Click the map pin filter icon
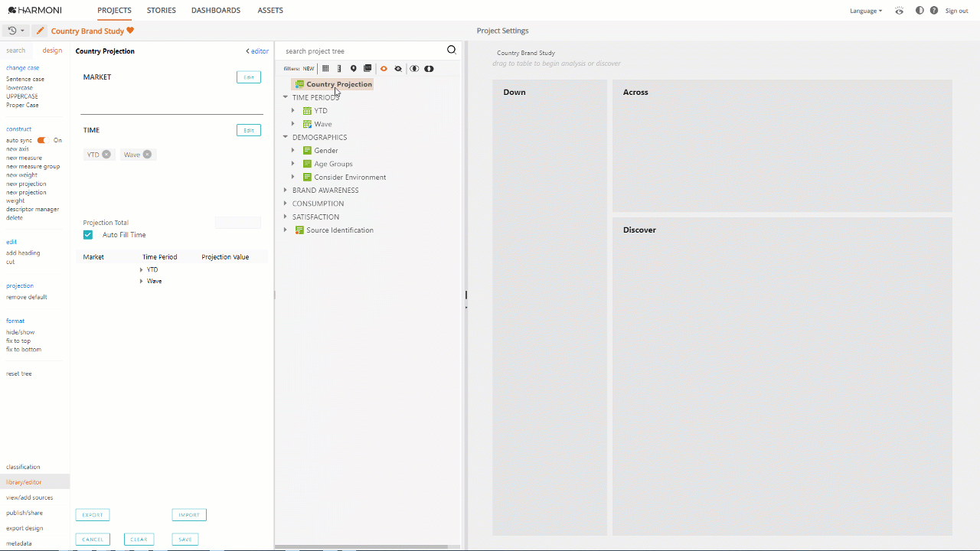 (x=353, y=69)
